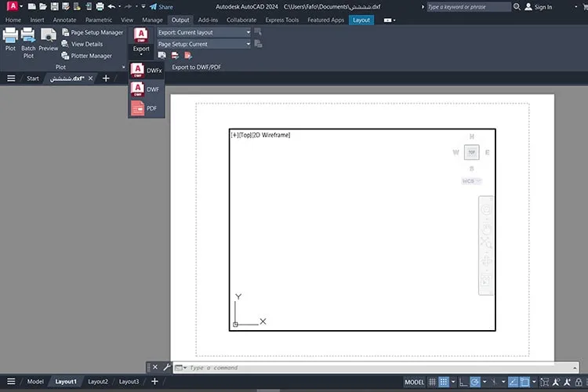Image resolution: width=588 pixels, height=392 pixels.
Task: Click Sign In
Action: pos(539,7)
